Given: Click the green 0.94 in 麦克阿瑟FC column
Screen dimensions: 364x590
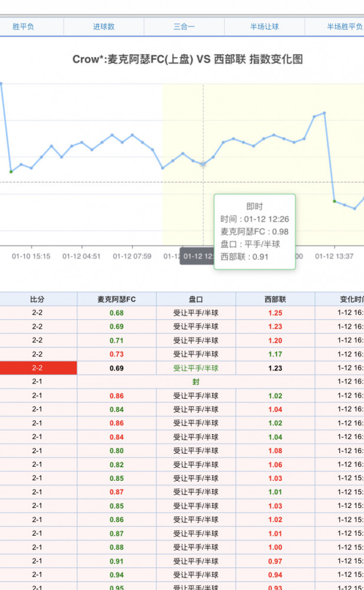Looking at the screenshot, I should 117,575.
